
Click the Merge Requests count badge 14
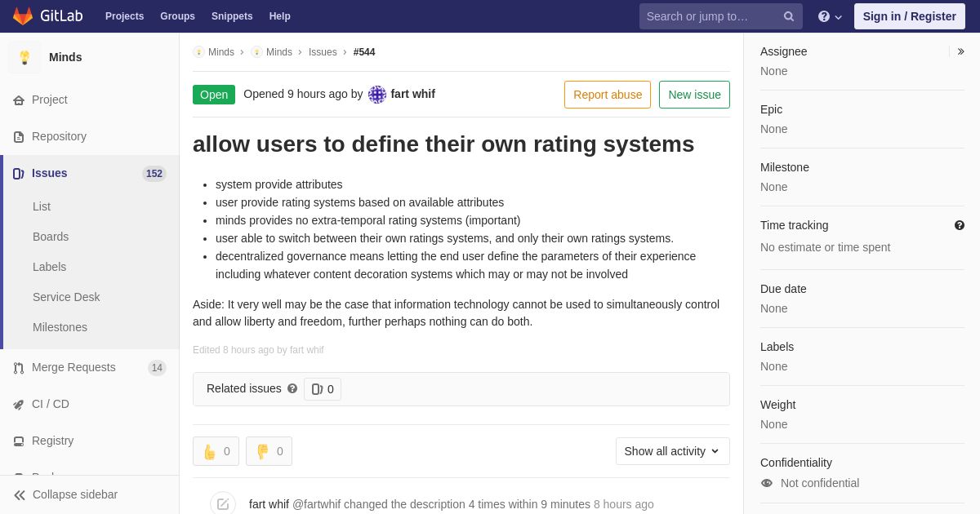[157, 368]
